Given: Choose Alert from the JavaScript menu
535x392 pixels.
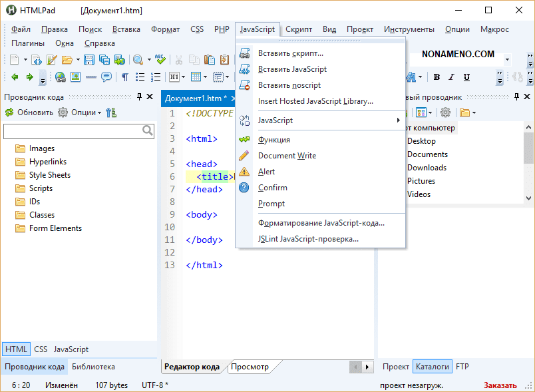Looking at the screenshot, I should 266,172.
